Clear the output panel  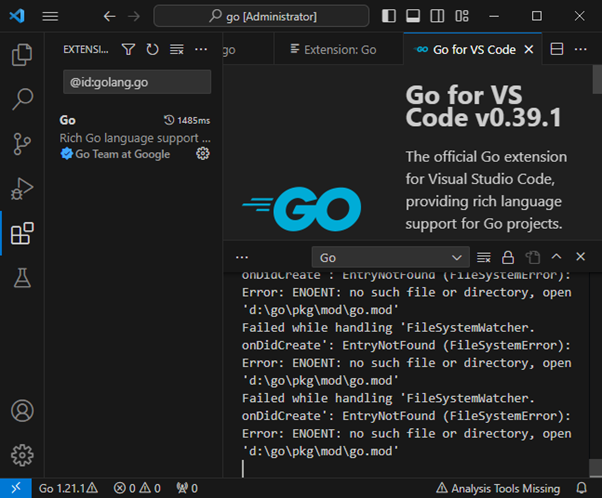(484, 257)
